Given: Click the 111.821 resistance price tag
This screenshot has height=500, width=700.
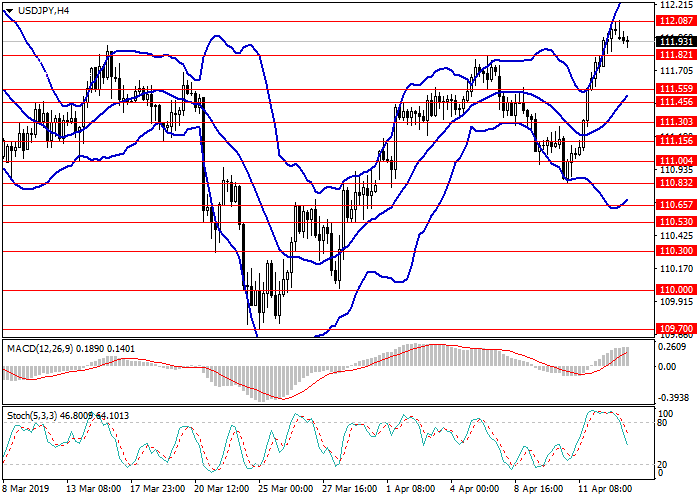Looking at the screenshot, I should pyautogui.click(x=676, y=55).
